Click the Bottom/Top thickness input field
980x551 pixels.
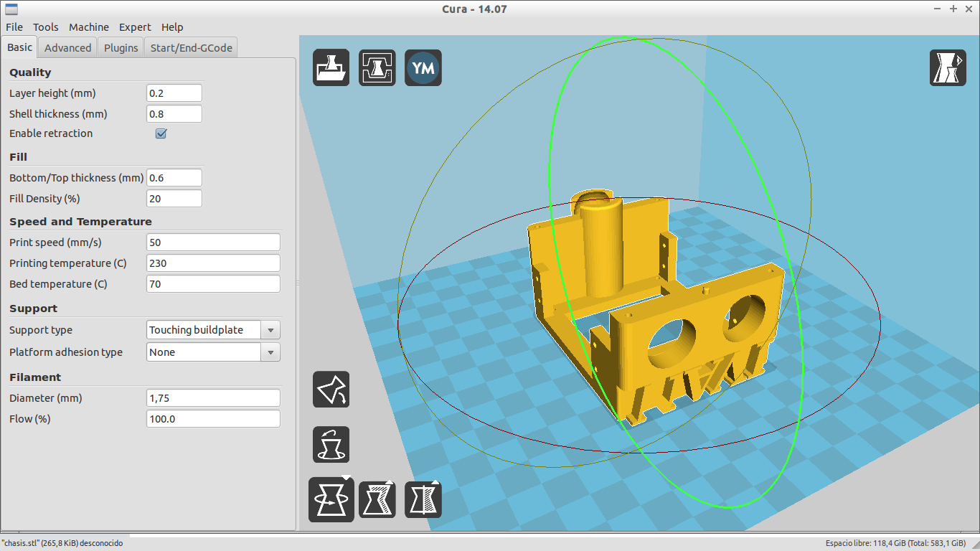coord(174,178)
